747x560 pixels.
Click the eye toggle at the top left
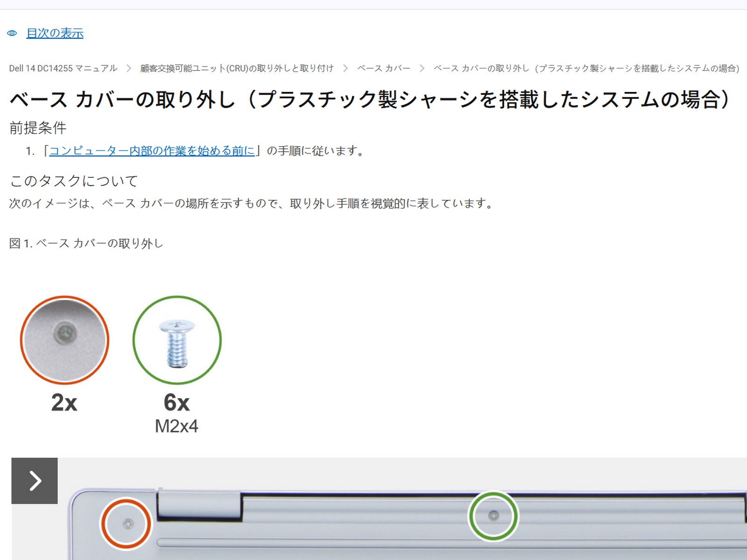coord(13,33)
